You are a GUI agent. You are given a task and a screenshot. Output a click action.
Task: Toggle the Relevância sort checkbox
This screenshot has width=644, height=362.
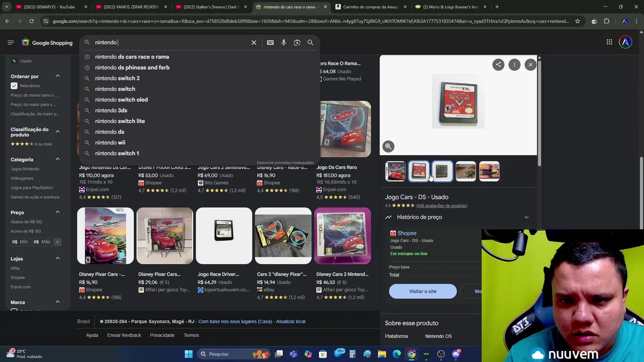14,86
